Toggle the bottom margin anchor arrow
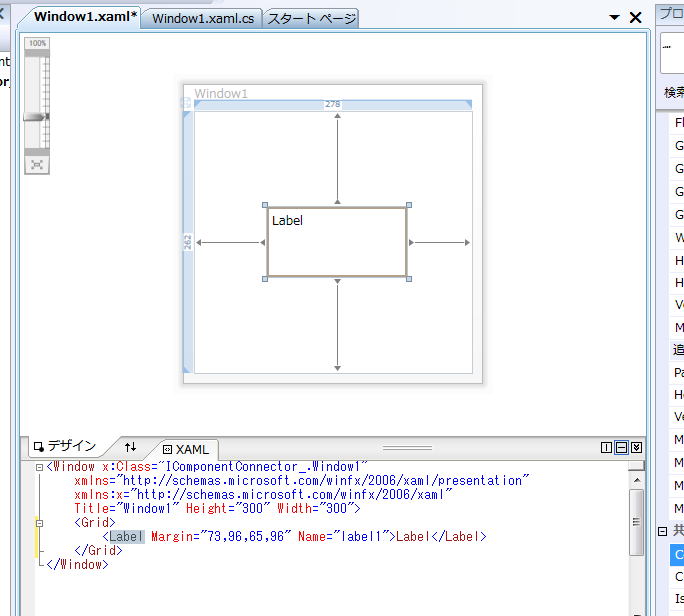Image resolution: width=684 pixels, height=616 pixels. (x=337, y=325)
